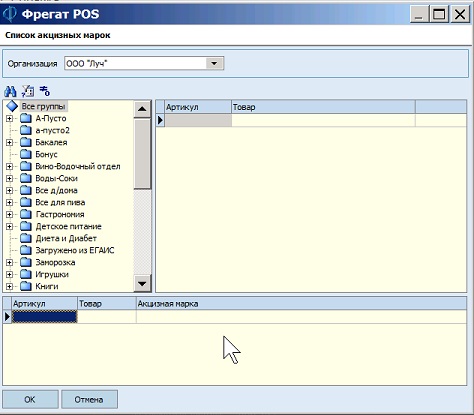Screen dimensions: 474x415
Task: Expand the Книги group
Action: click(x=9, y=286)
